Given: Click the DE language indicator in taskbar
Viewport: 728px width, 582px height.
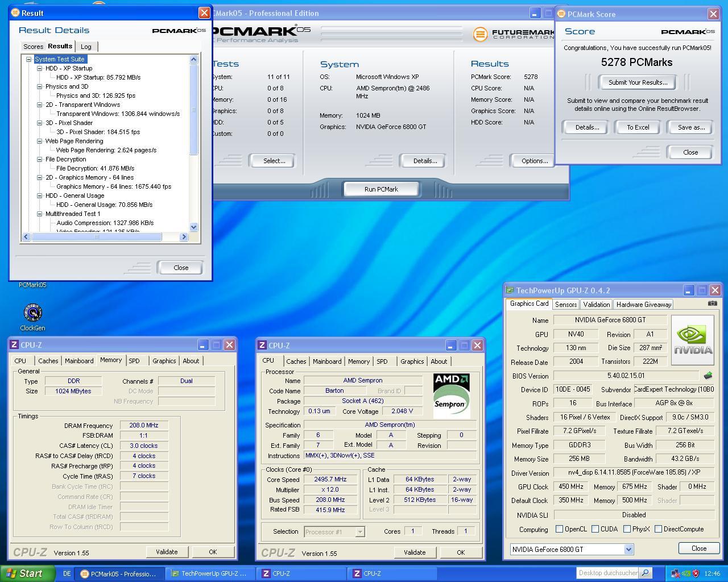Looking at the screenshot, I should [x=67, y=573].
